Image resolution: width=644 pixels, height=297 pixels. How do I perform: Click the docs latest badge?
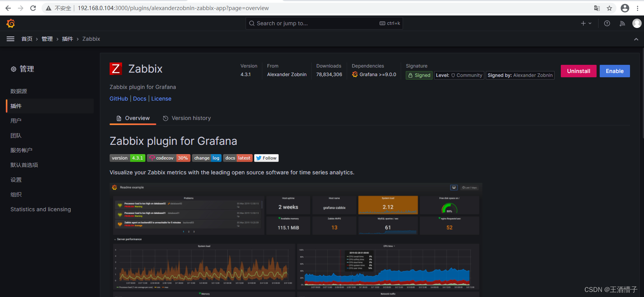[238, 158]
